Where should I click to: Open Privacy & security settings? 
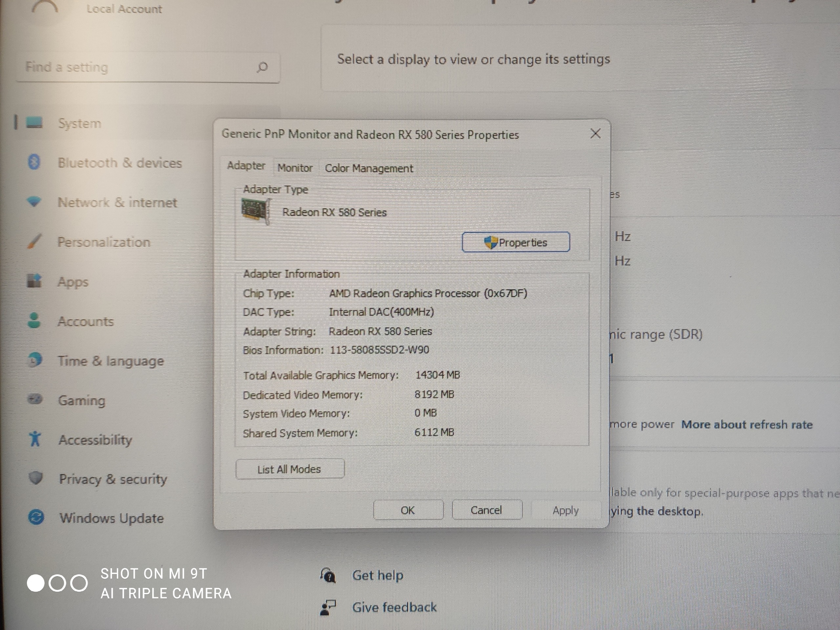click(113, 479)
